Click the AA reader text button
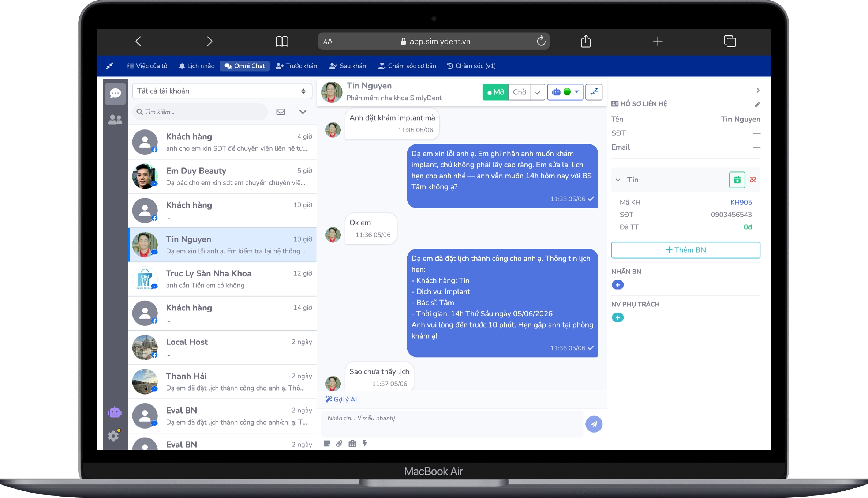This screenshot has height=498, width=868. [328, 42]
